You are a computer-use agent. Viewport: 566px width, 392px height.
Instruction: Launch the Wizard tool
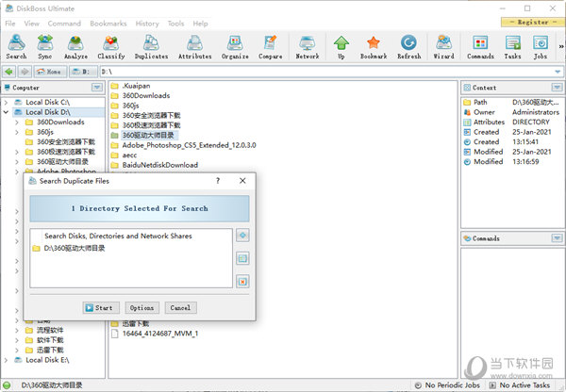[444, 47]
